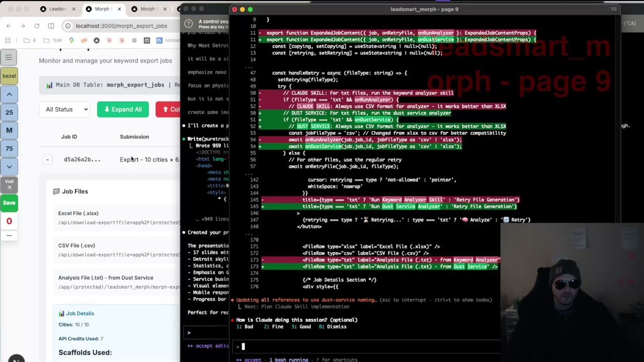Switch to the Leadsm browser tab

pyautogui.click(x=57, y=9)
